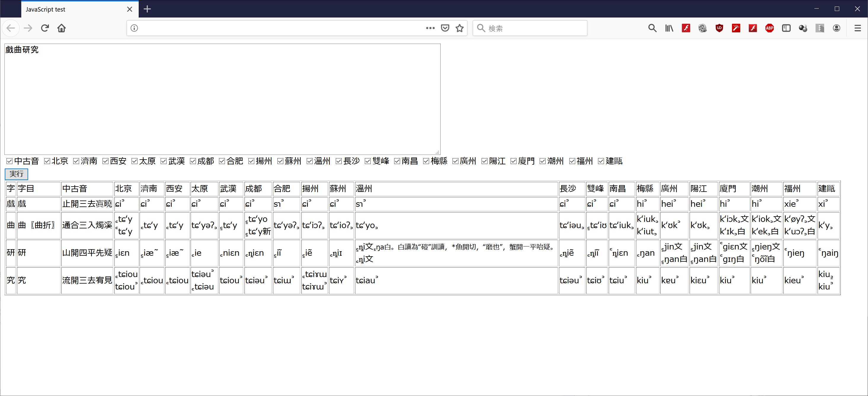The image size is (868, 396).
Task: Show site information icon in address bar
Action: click(134, 28)
